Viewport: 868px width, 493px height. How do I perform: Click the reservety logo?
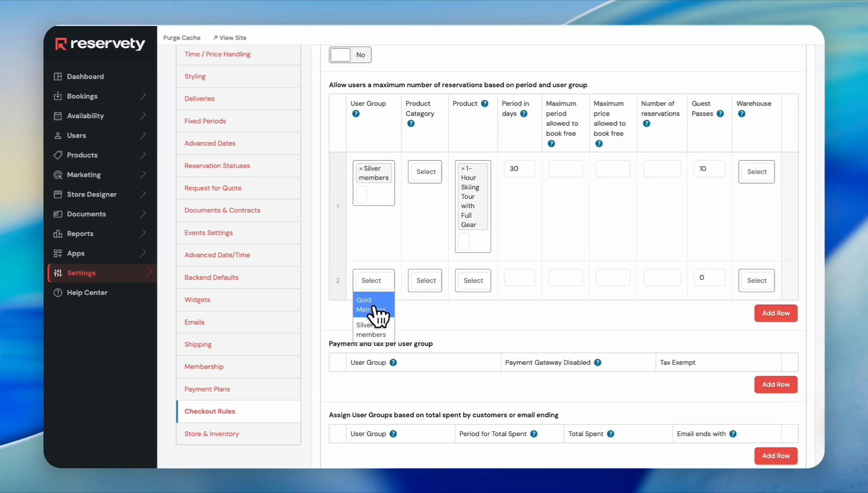coord(100,44)
